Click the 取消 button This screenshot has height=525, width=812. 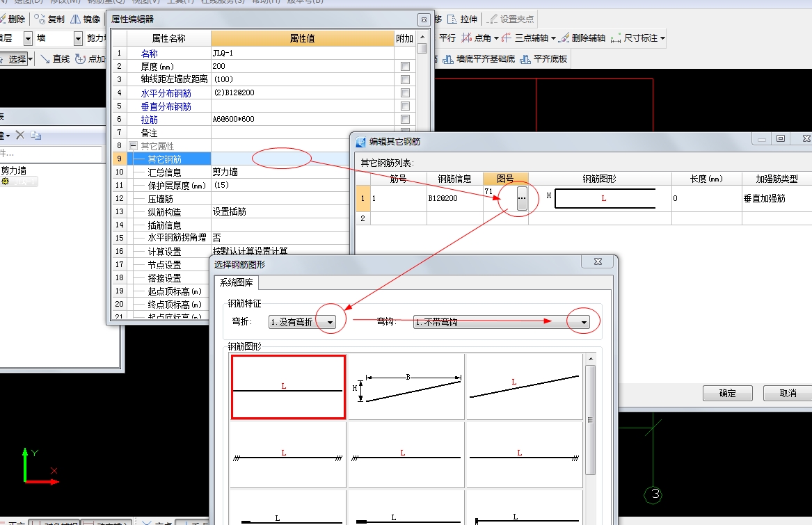coord(788,393)
